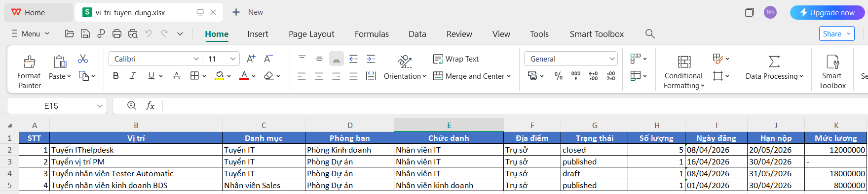This screenshot has height=194, width=868.
Task: Open the search magnifier in ribbon
Action: (650, 33)
